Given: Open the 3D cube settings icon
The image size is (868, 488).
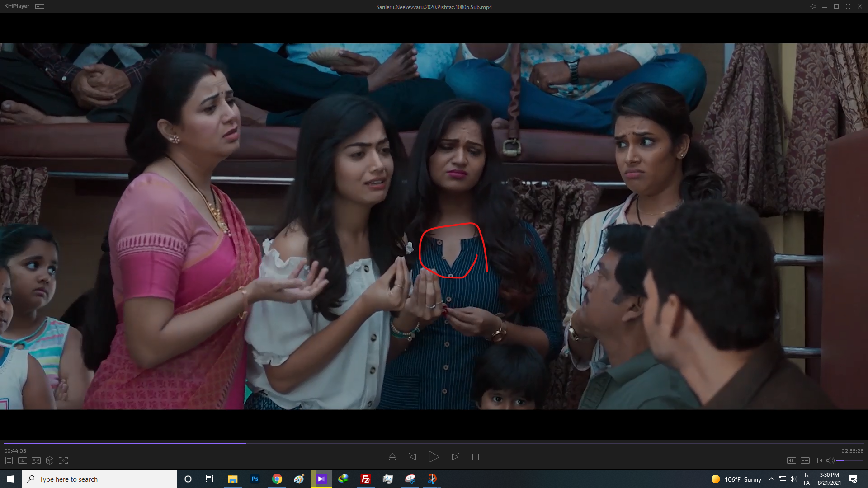Looking at the screenshot, I should point(50,460).
